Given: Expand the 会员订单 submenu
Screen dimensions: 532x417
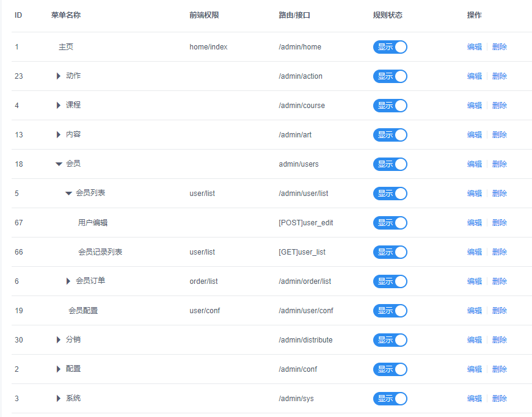Looking at the screenshot, I should click(x=68, y=281).
